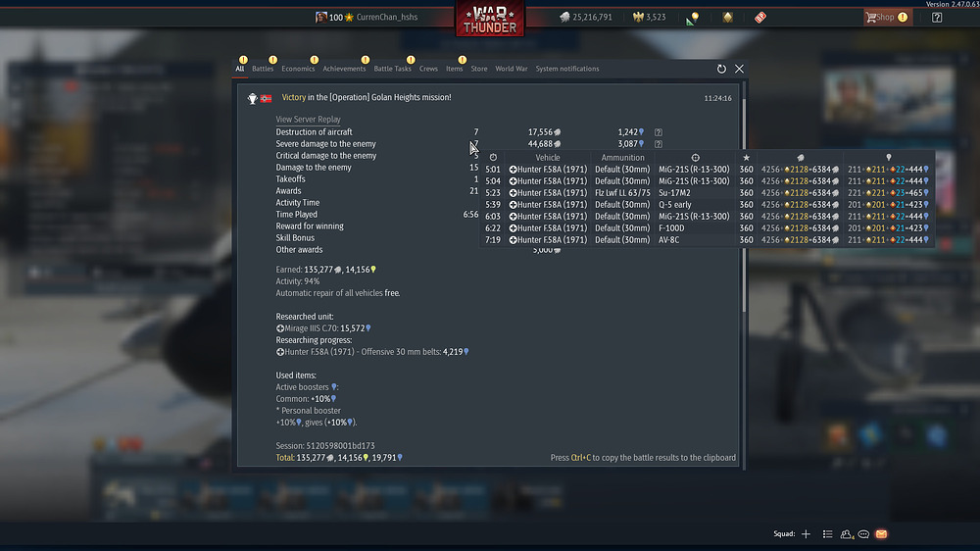Click the Other awards row
Viewport: 980px width, 551px height.
(417, 250)
